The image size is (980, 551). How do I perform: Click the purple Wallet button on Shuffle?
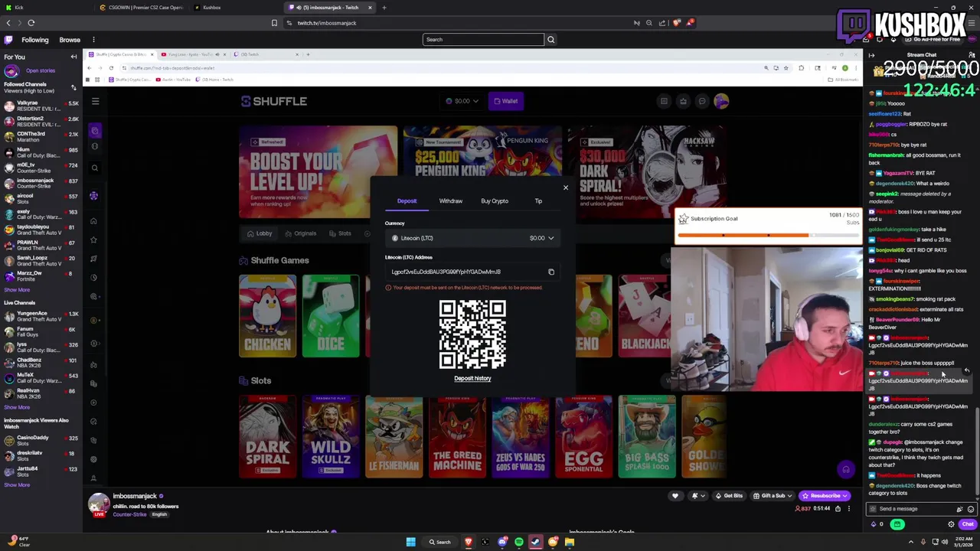[505, 101]
